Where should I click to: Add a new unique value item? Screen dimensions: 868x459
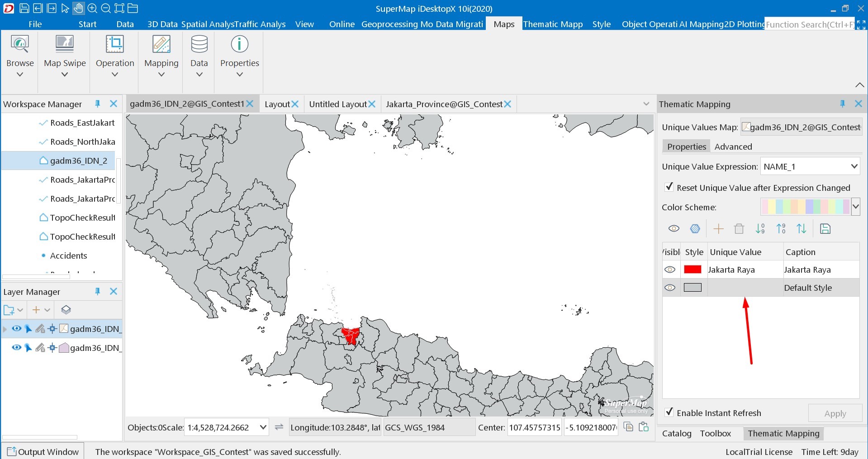[718, 229]
